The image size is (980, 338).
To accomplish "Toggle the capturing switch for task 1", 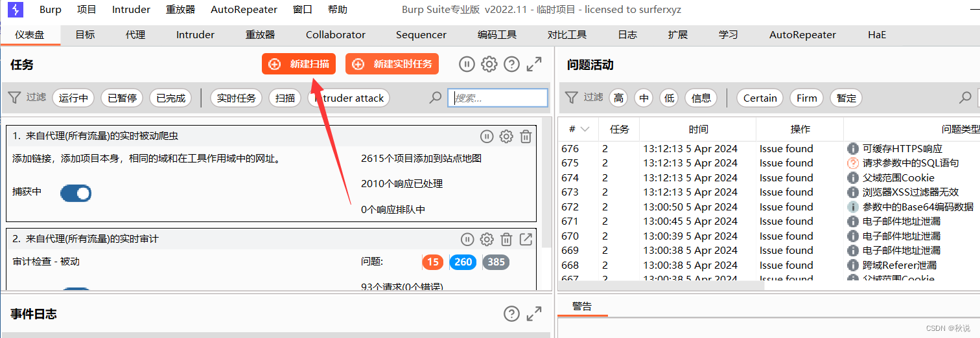I will tap(76, 193).
